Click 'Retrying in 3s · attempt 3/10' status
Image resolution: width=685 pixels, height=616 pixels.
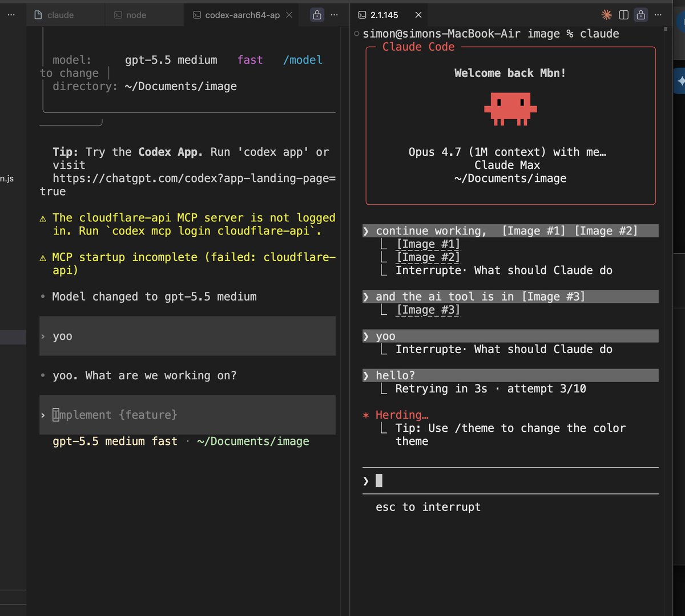[490, 389]
